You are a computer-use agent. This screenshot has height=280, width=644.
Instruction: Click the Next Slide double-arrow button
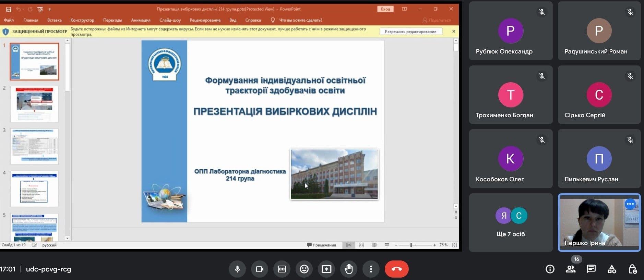pyautogui.click(x=456, y=218)
